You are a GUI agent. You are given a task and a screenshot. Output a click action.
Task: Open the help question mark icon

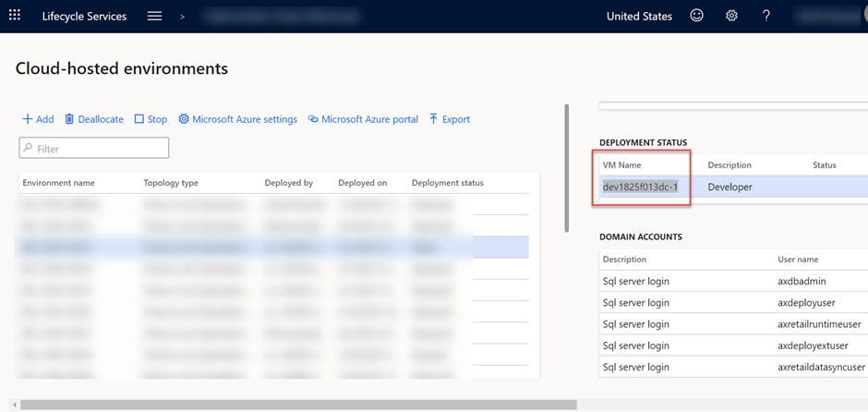click(766, 16)
